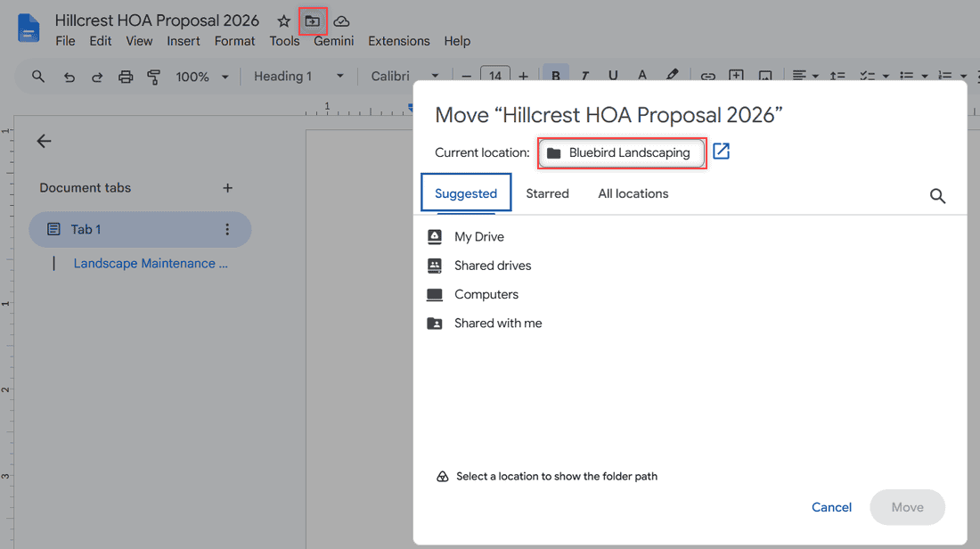
Task: Switch to the All locations tab
Action: [633, 193]
